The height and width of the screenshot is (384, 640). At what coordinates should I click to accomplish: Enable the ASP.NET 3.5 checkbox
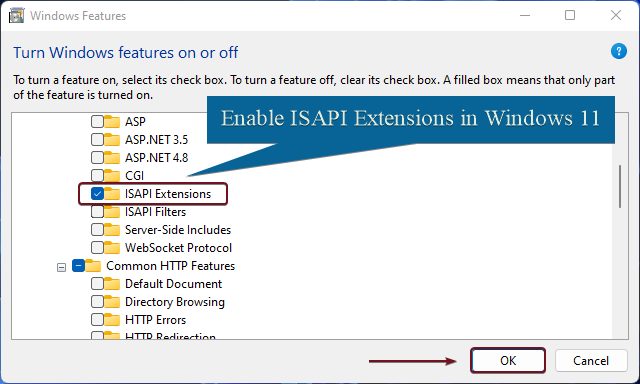pyautogui.click(x=97, y=140)
